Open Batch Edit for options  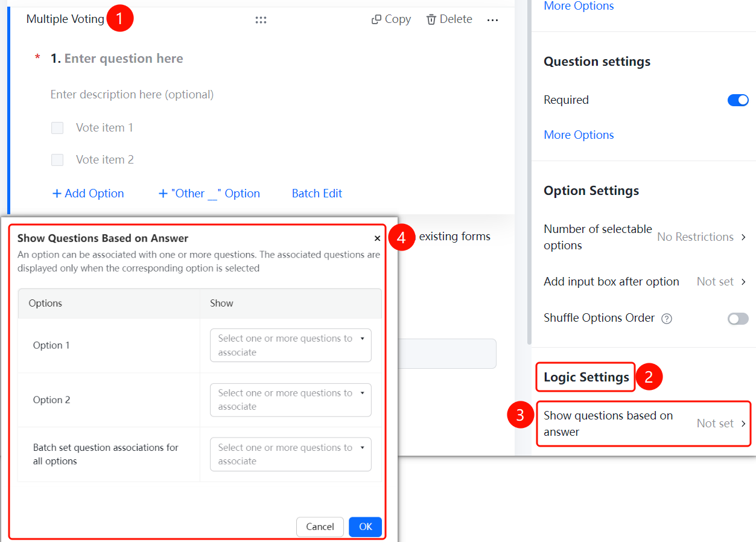point(317,194)
